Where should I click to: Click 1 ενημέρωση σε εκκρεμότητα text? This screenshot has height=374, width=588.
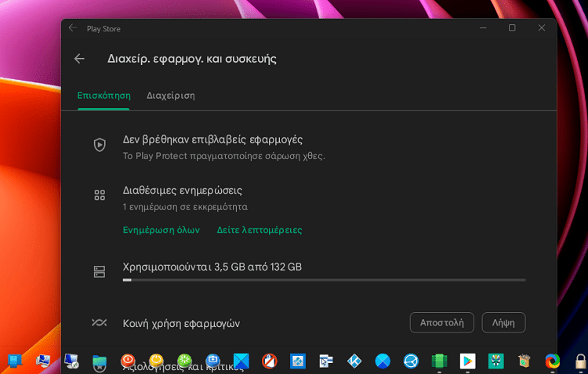[x=185, y=207]
